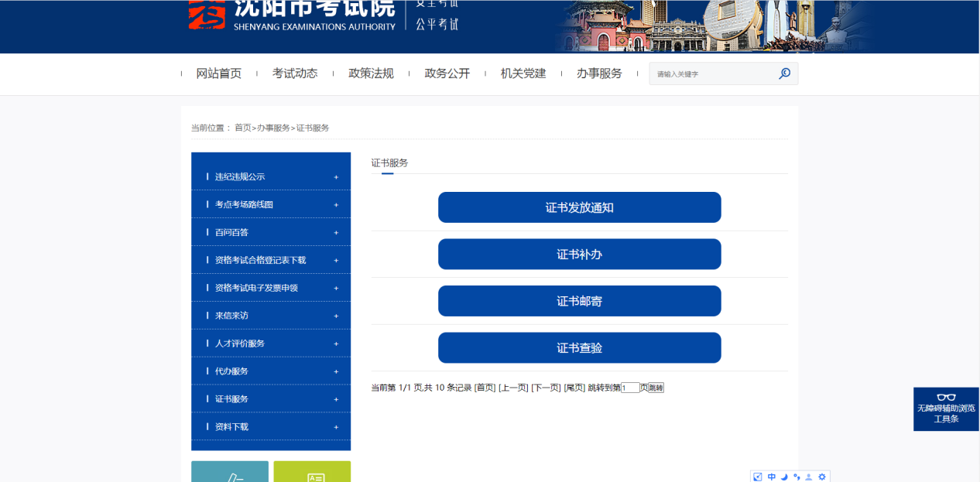
Task: Switch the IME Chinese mode indicator
Action: click(x=771, y=477)
